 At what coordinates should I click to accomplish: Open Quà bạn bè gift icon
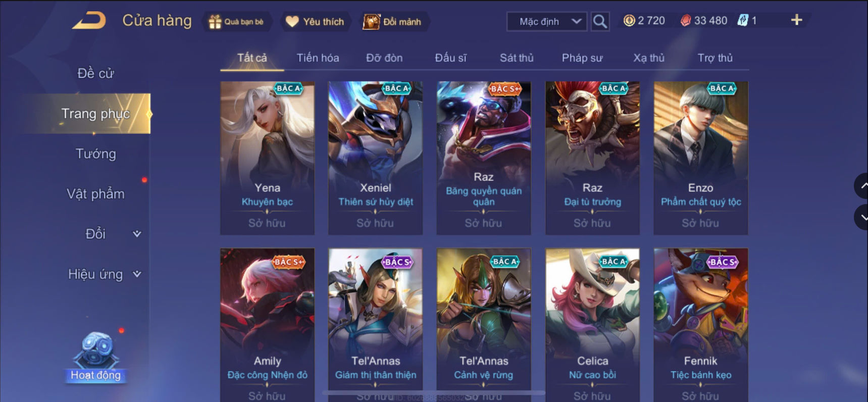215,22
